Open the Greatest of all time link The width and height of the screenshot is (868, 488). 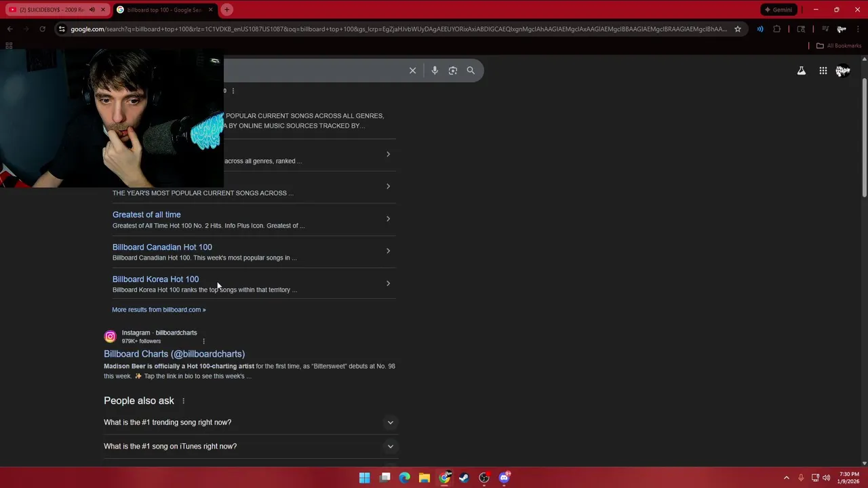[x=146, y=215]
